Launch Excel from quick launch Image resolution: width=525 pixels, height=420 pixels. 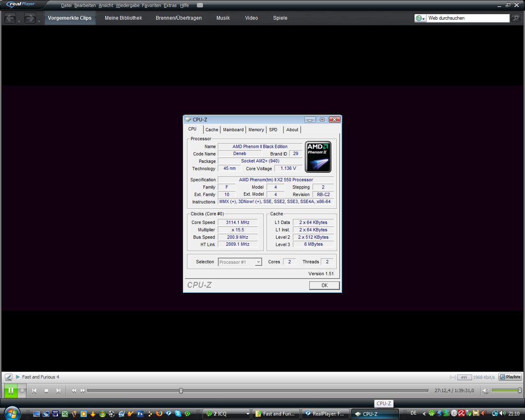[65, 414]
